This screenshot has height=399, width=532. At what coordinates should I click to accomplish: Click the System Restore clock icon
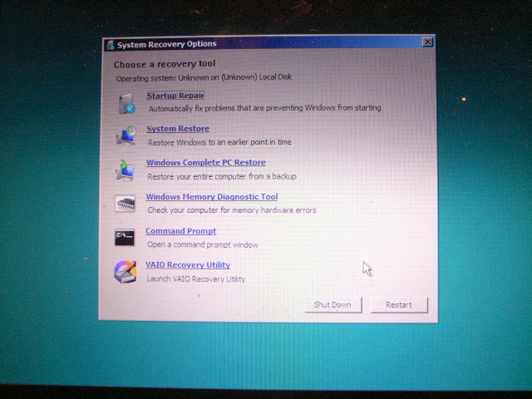click(x=126, y=135)
